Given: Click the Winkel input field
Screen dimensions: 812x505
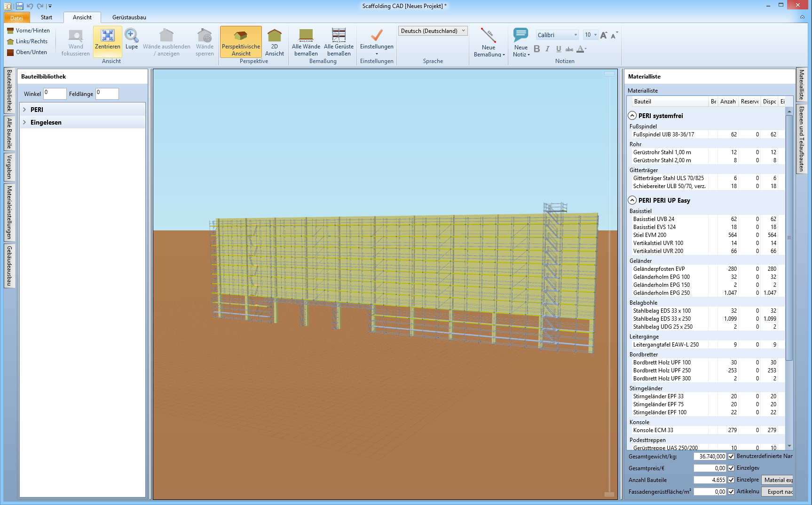Looking at the screenshot, I should click(x=55, y=94).
